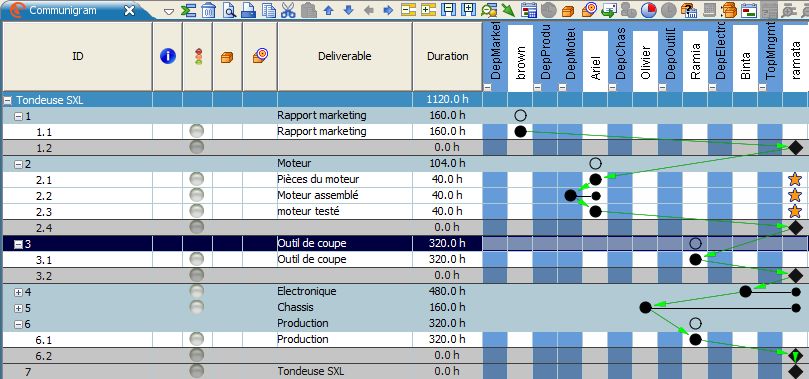809x379 pixels.
Task: Select the 'Moteur assemblé' deliverable cell
Action: pos(345,195)
